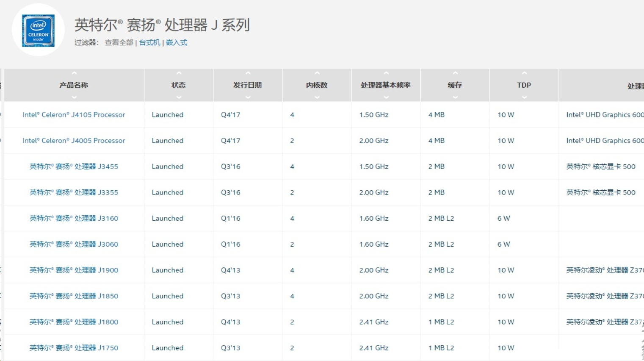Select the Q3'13 date in J1850 row

click(x=230, y=296)
